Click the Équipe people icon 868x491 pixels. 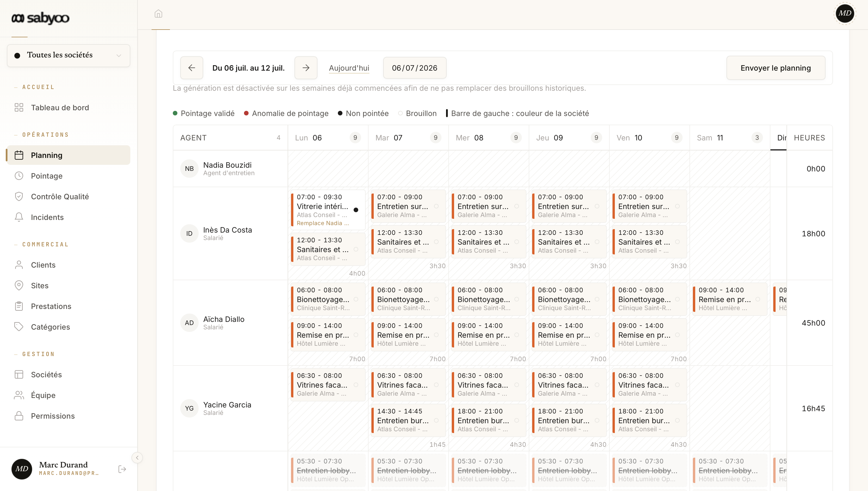[x=19, y=395]
